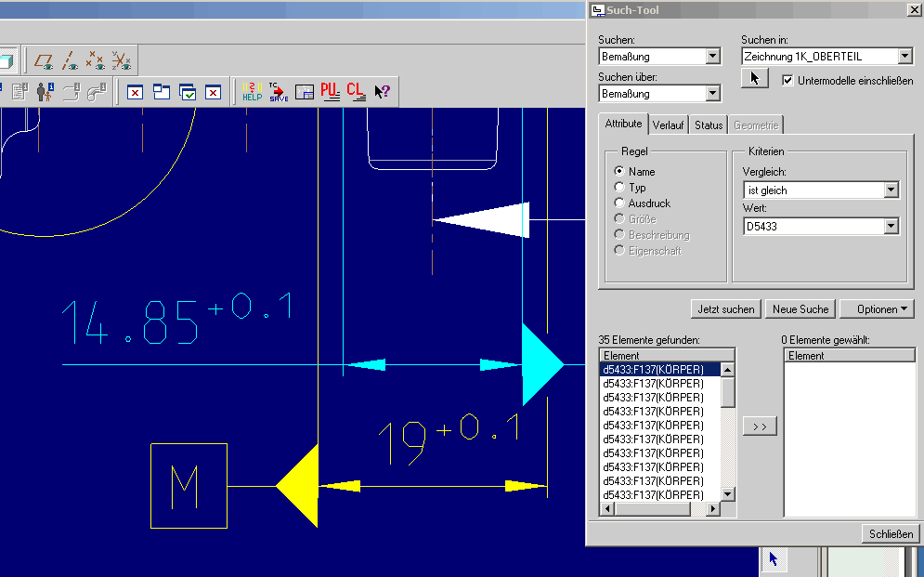Image resolution: width=924 pixels, height=577 pixels.
Task: Uncheck Untermodelle einschließen checkbox
Action: tap(787, 80)
